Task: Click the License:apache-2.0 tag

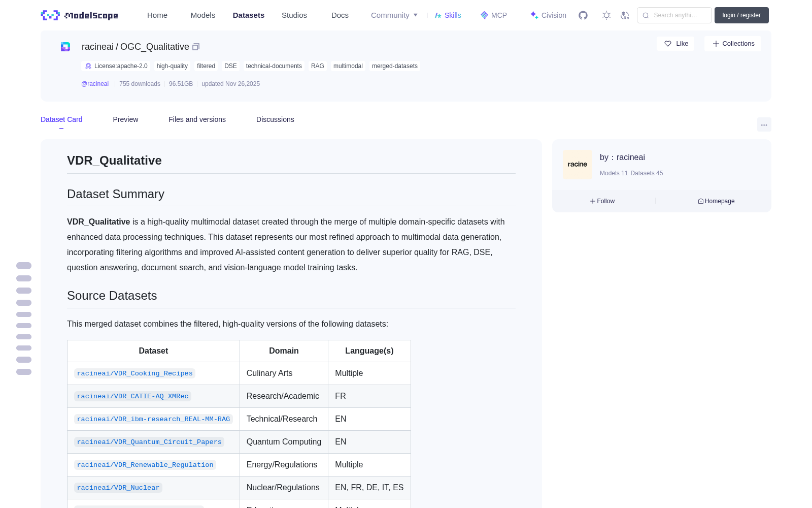Action: click(116, 66)
